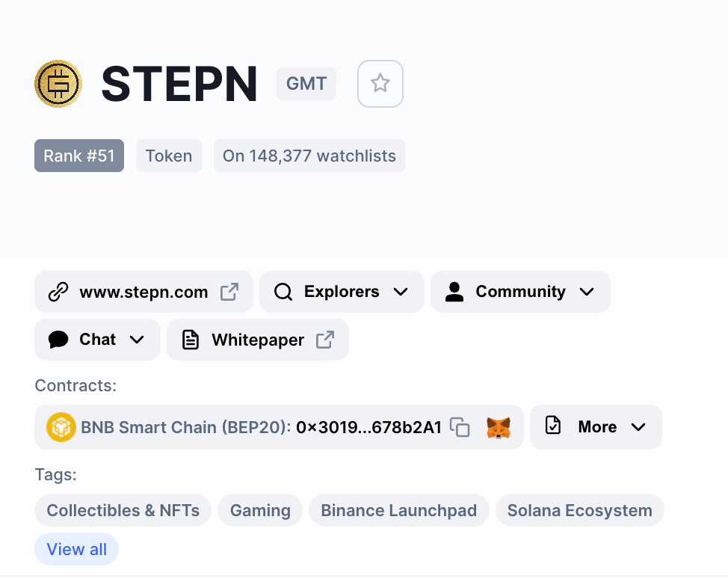Open the Community dropdown chevron

pos(587,292)
